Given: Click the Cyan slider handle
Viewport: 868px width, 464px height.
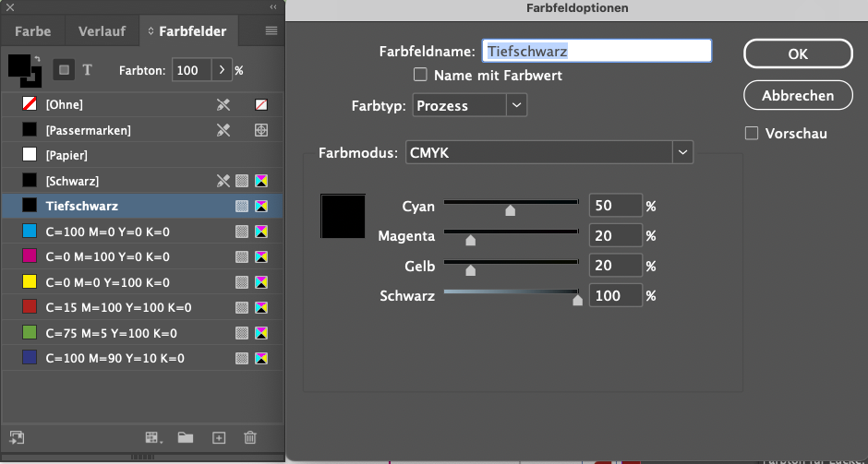Looking at the screenshot, I should 511,210.
